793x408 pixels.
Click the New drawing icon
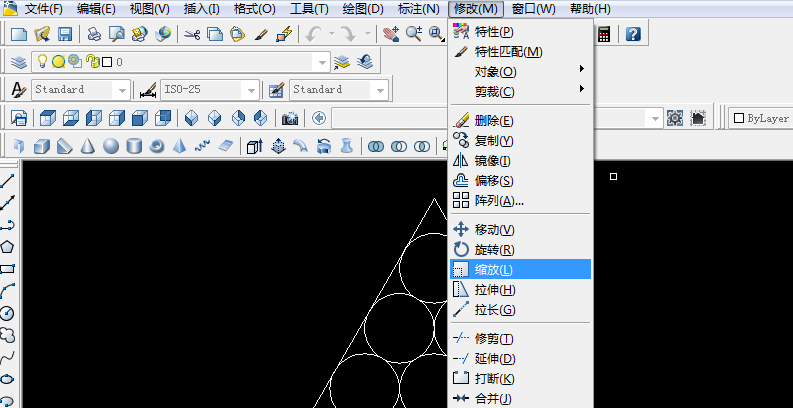[19, 34]
